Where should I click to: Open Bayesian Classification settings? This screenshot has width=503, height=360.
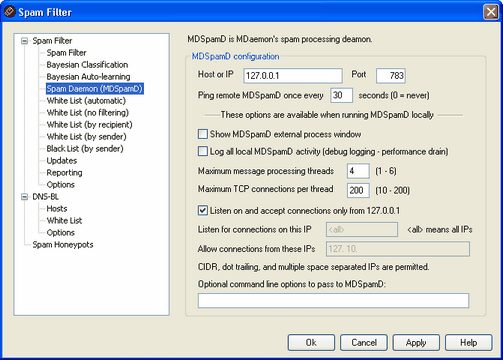pyautogui.click(x=87, y=65)
